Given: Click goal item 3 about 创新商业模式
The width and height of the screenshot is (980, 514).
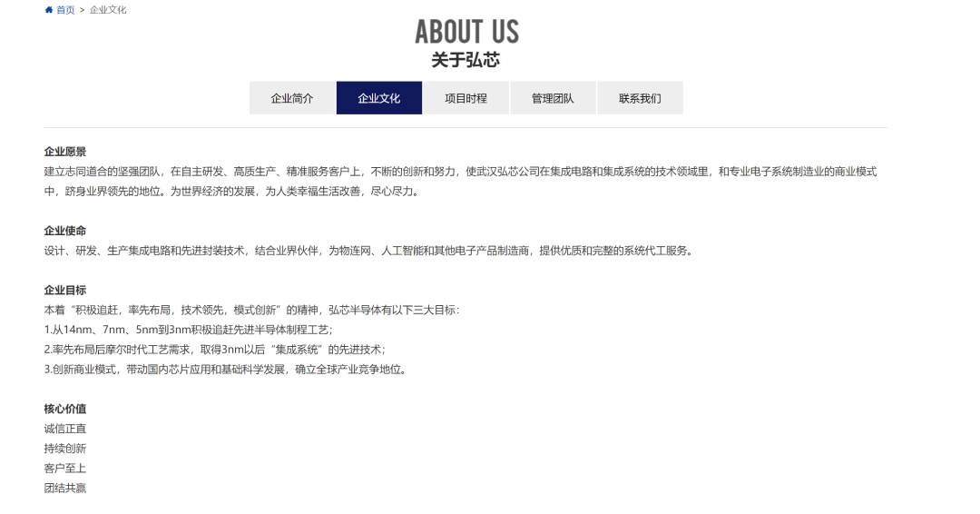Looking at the screenshot, I should (x=226, y=370).
